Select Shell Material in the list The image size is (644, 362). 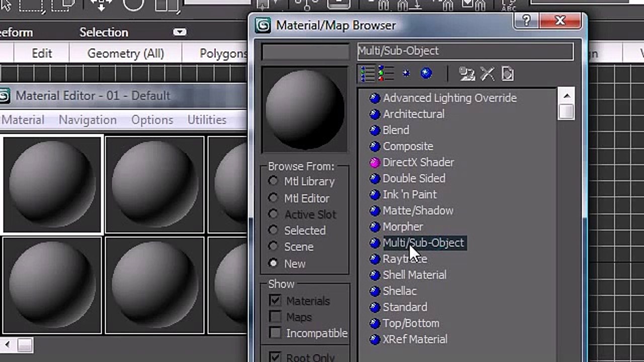click(x=415, y=275)
